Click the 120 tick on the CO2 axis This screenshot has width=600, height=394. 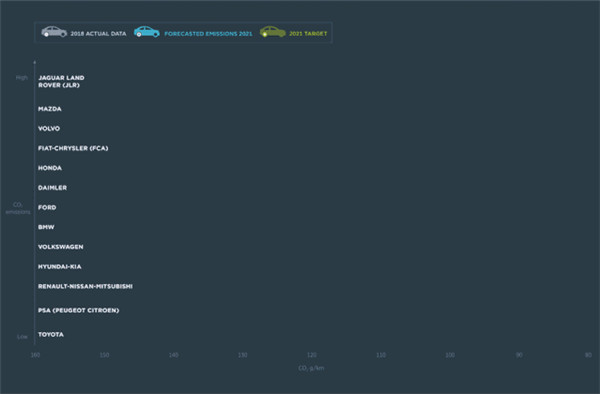click(x=312, y=355)
